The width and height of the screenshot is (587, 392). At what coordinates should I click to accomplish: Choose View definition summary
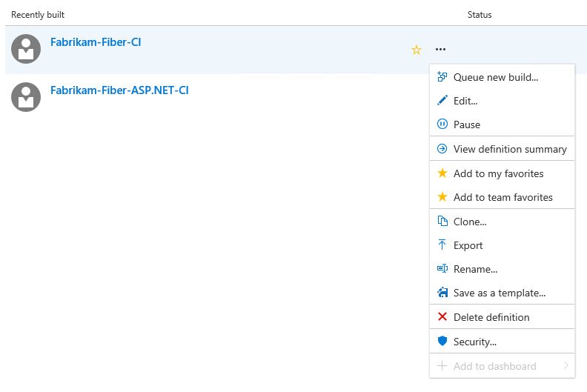[x=502, y=149]
